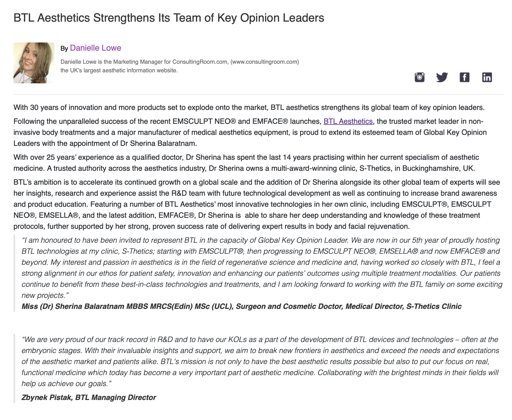Share via the Facebook icon

pyautogui.click(x=464, y=77)
